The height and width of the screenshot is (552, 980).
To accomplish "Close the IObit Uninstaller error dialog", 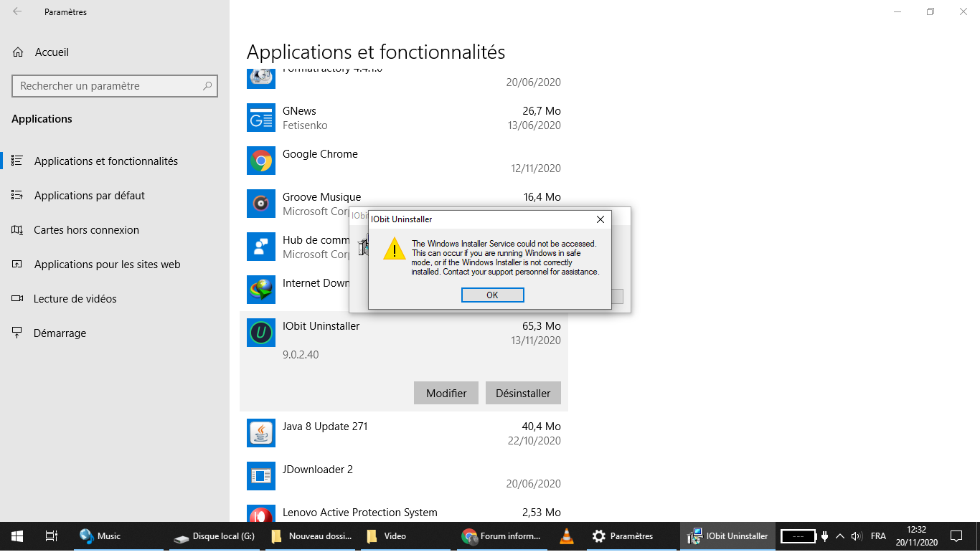I will click(x=600, y=219).
